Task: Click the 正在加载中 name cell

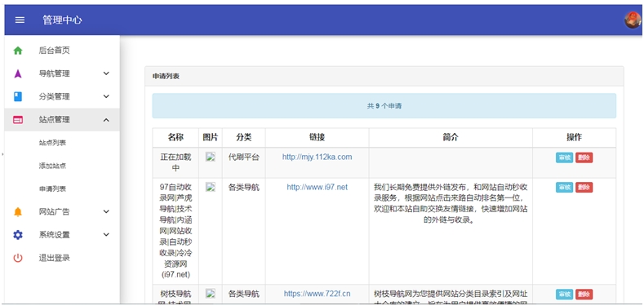Action: click(175, 162)
